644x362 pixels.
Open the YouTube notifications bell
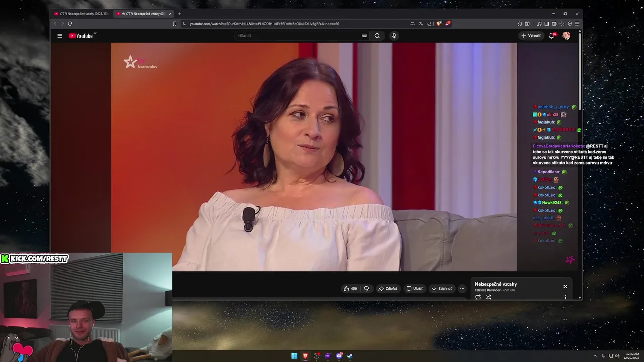pos(552,36)
